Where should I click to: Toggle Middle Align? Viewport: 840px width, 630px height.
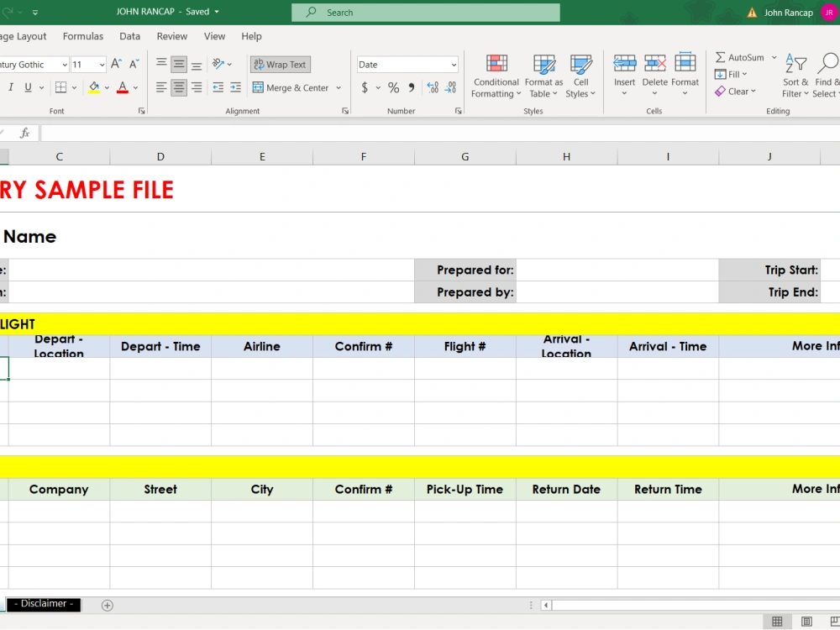pyautogui.click(x=179, y=65)
